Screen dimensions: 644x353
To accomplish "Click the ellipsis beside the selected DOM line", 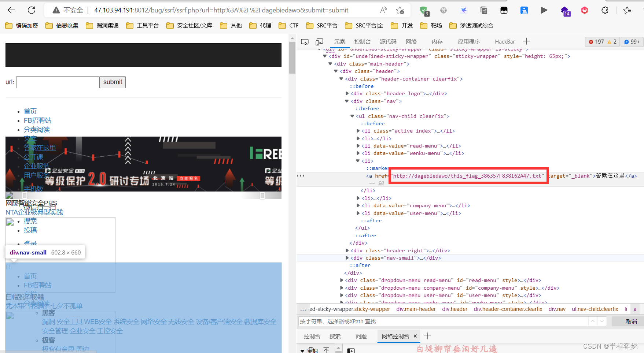I will pyautogui.click(x=301, y=176).
